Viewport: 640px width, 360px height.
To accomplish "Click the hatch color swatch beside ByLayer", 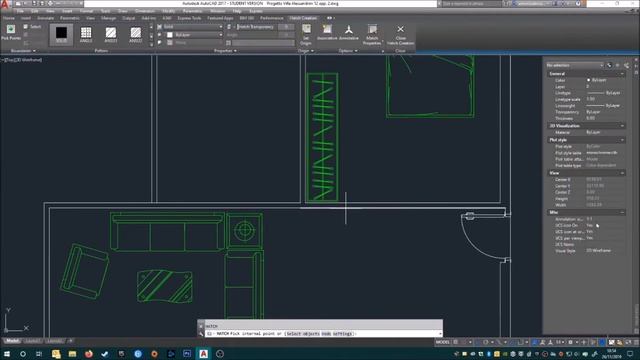I will tap(170, 35).
